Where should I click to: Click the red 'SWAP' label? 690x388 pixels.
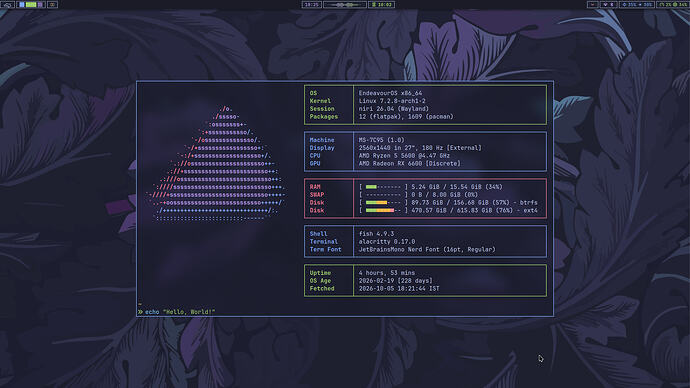(x=316, y=195)
